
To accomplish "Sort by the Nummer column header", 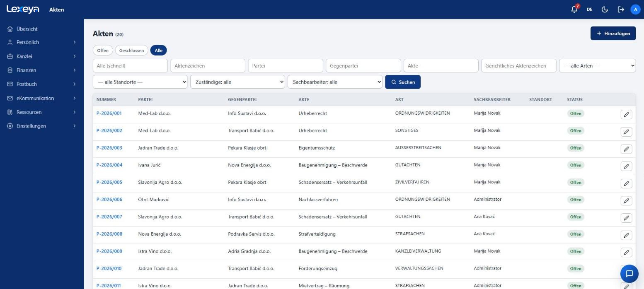I will click(x=106, y=100).
